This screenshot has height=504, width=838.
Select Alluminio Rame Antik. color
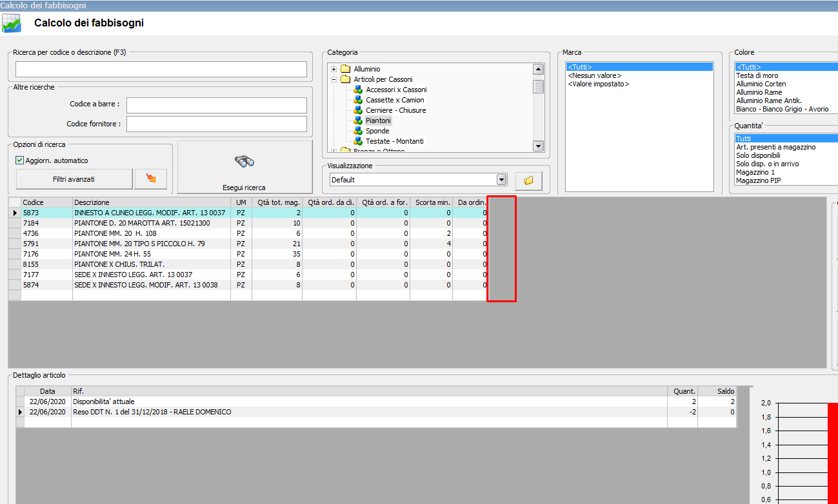click(x=768, y=101)
